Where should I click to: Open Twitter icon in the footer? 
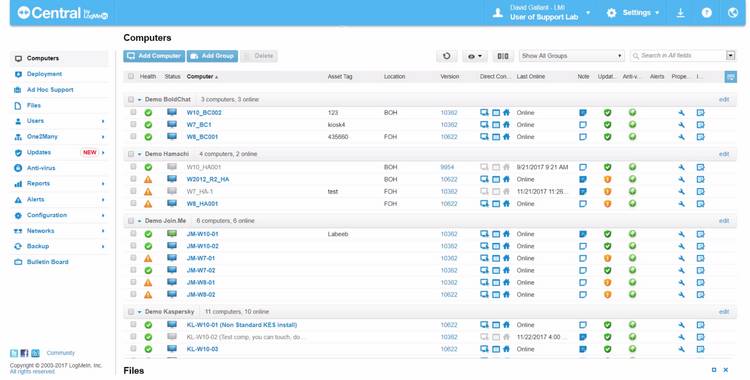point(14,353)
